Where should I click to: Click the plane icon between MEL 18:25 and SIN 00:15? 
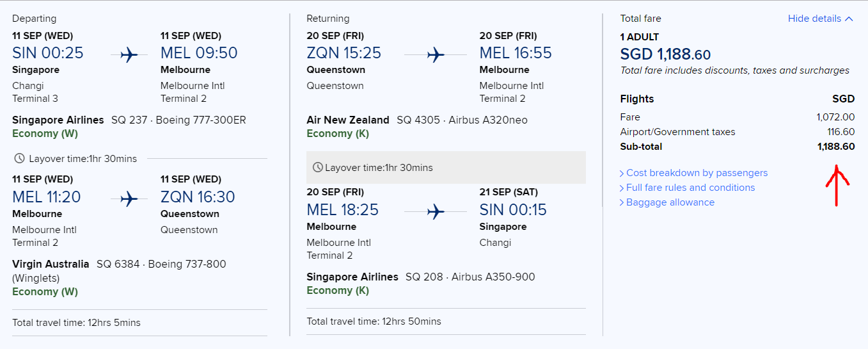(x=436, y=211)
